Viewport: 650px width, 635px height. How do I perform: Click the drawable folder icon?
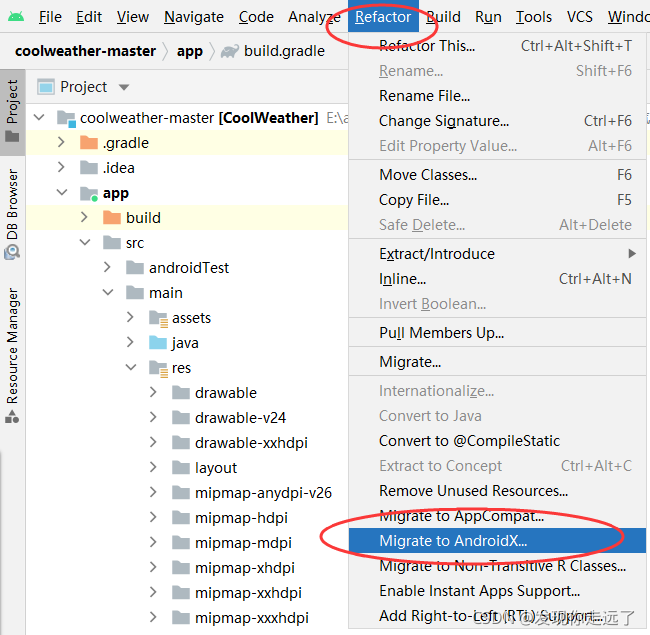181,393
